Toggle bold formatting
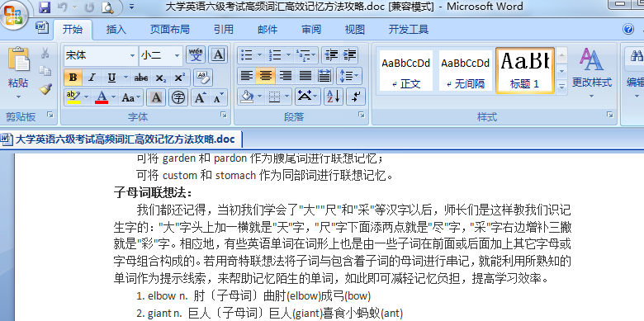644x321 pixels. point(73,78)
